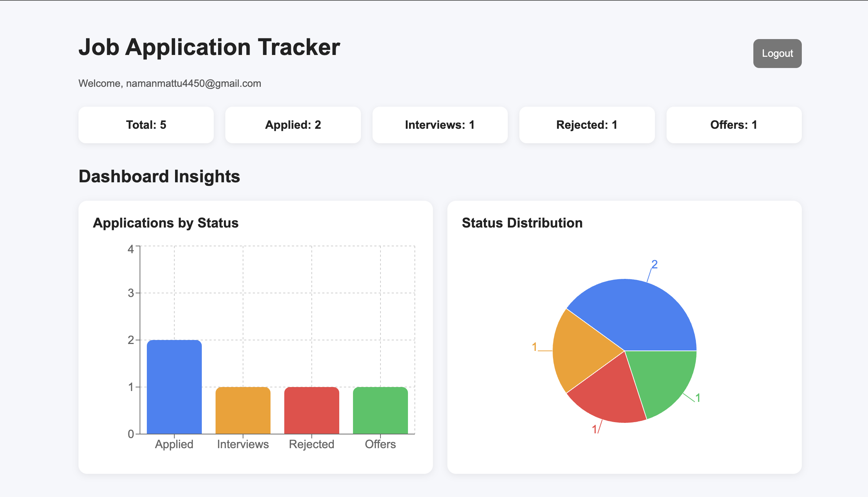Click the blue Applied bar
Screen dimensions: 868x497
[174, 387]
